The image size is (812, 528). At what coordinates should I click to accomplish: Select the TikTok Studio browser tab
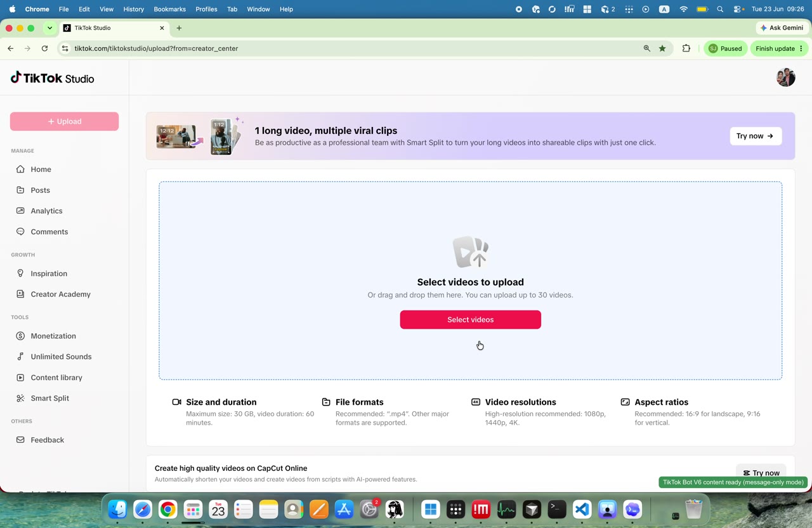(114, 28)
